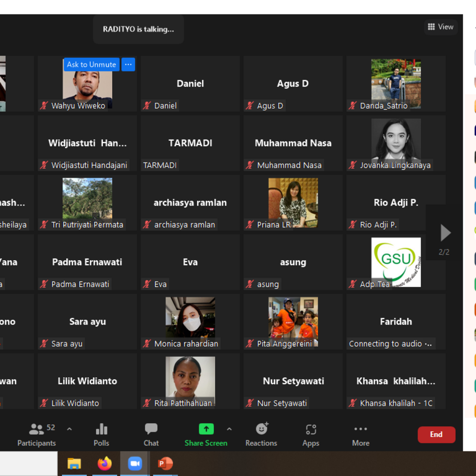Image resolution: width=476 pixels, height=476 pixels.
Task: Open the Reactions menu
Action: coord(261,434)
